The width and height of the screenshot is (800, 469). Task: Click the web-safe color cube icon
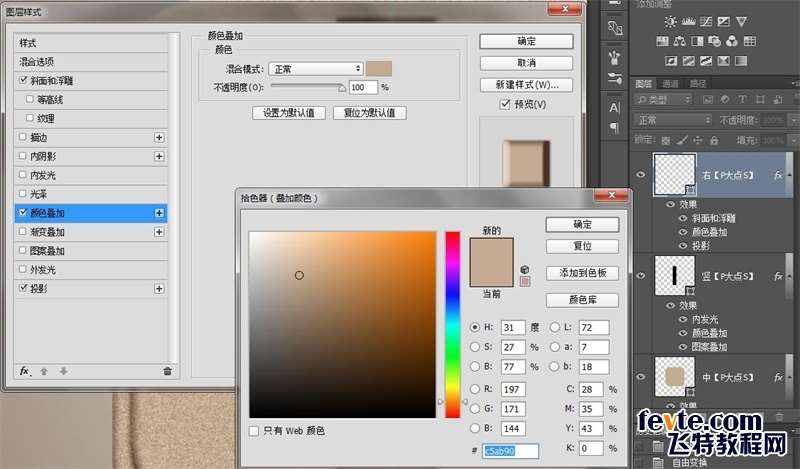[524, 269]
